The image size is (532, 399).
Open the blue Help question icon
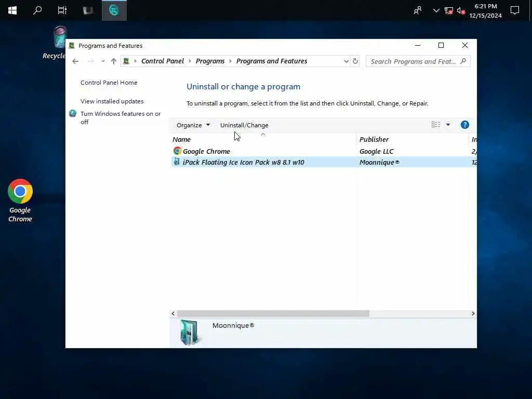coord(465,125)
